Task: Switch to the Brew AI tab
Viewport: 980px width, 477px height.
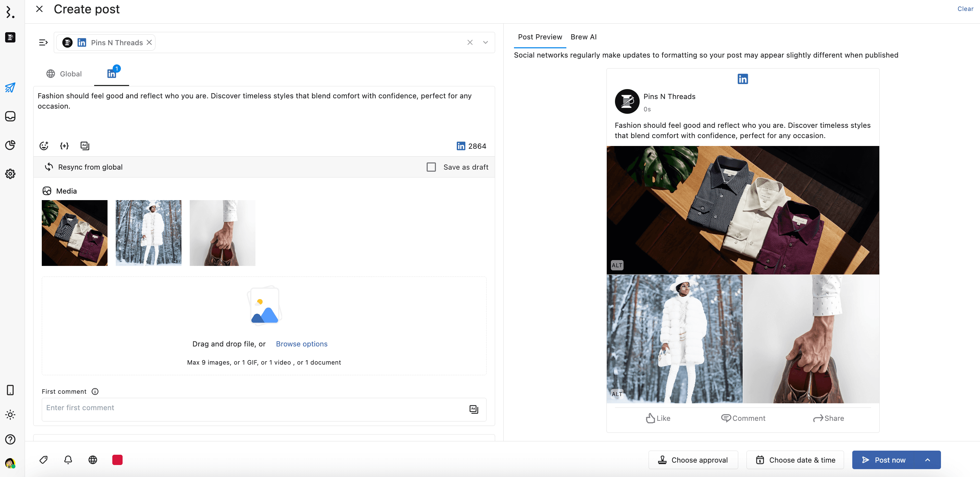Action: point(583,37)
